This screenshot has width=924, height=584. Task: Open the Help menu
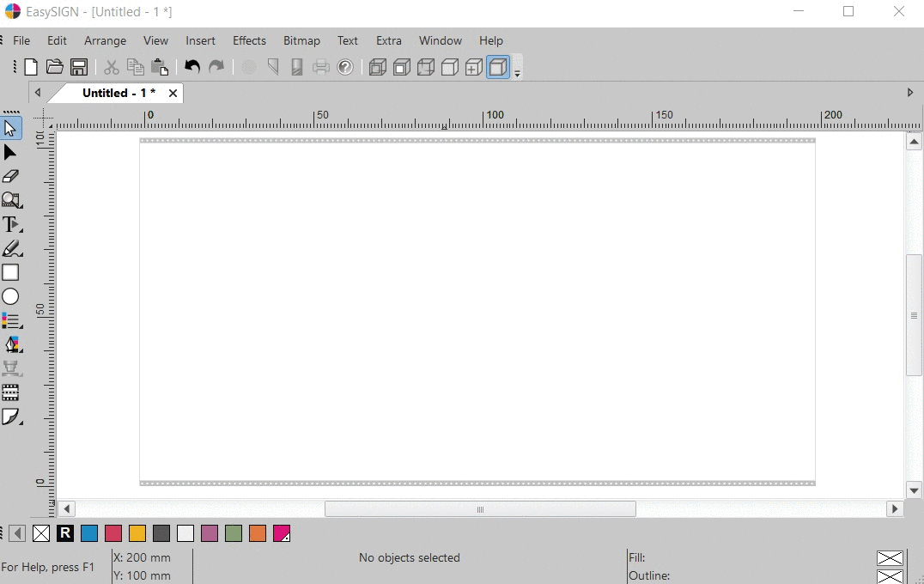click(x=491, y=40)
